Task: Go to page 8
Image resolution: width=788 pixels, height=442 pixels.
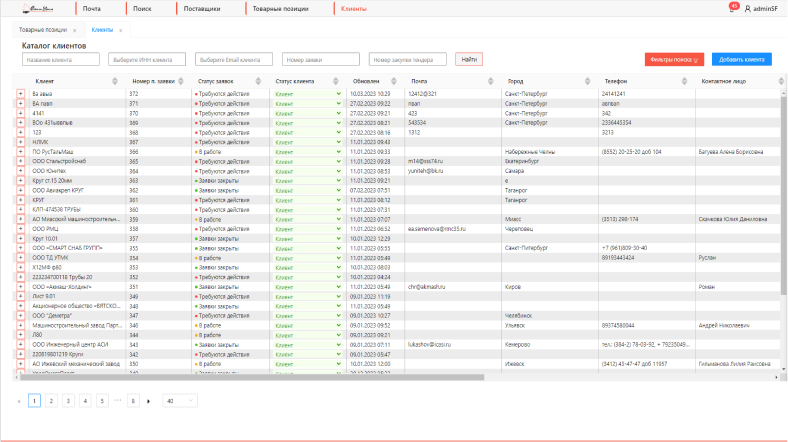Action: pos(133,401)
